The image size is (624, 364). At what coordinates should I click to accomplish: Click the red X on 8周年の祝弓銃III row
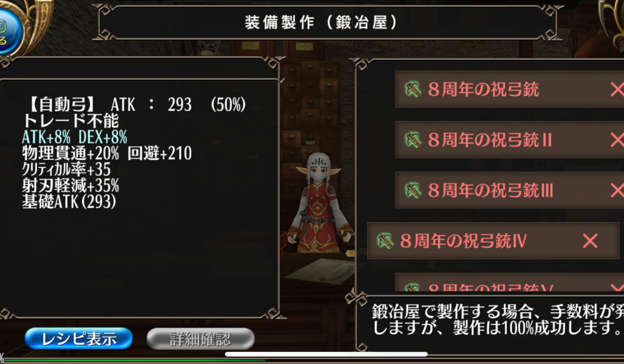tap(617, 191)
